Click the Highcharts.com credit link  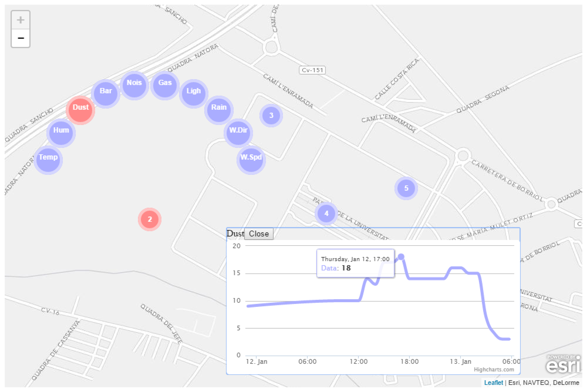point(494,370)
